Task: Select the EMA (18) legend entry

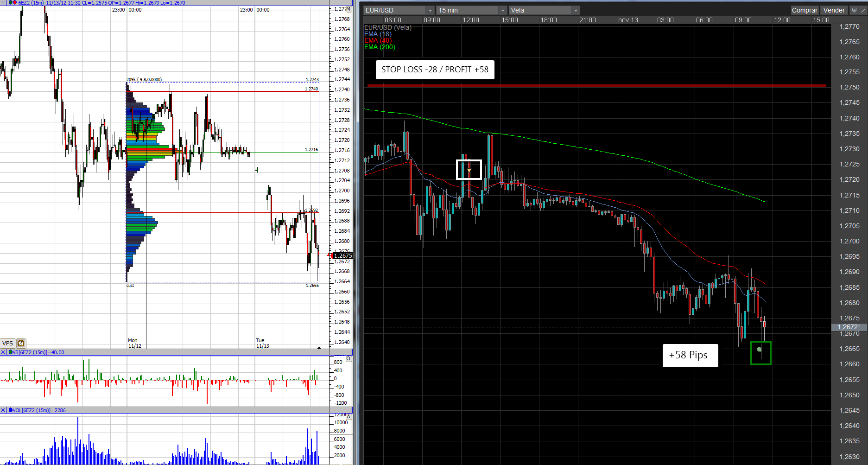Action: click(378, 34)
